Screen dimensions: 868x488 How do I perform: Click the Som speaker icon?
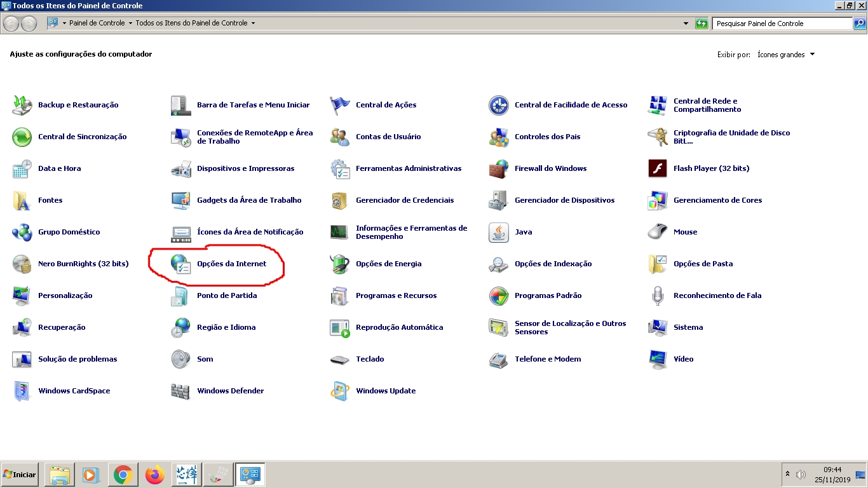181,359
